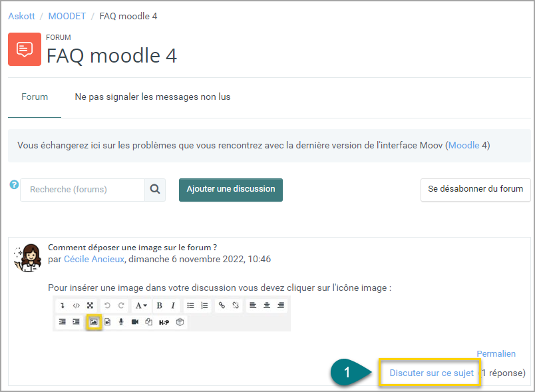
Task: Open Cécile Ancieux's profile link
Action: point(94,260)
